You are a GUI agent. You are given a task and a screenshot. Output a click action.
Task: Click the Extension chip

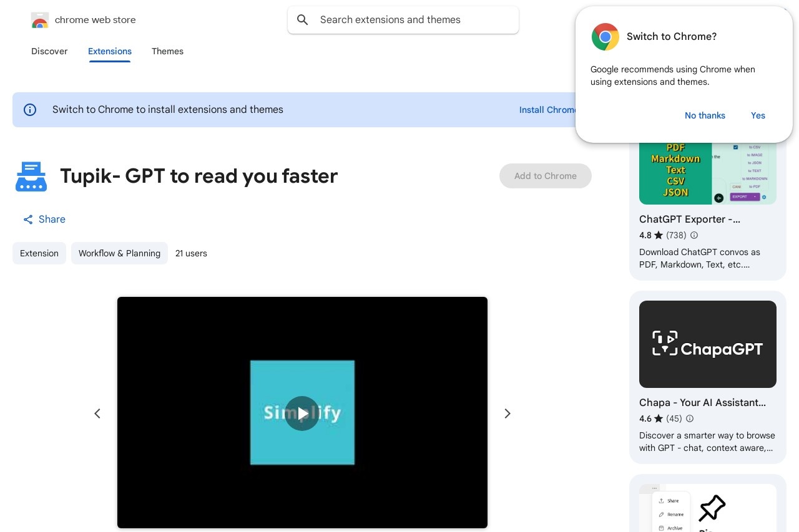tap(39, 253)
